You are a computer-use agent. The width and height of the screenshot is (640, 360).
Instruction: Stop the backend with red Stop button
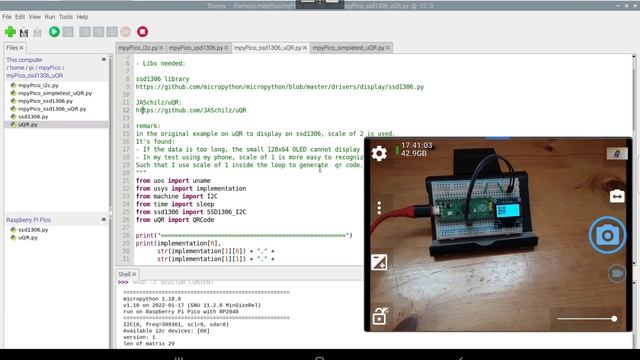(x=142, y=32)
